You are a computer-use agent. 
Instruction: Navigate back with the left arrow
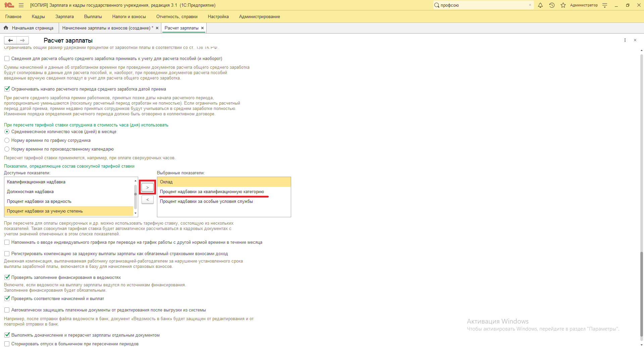pos(10,41)
